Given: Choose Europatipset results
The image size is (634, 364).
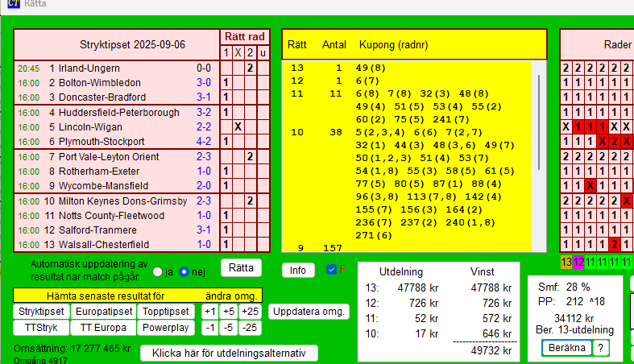Looking at the screenshot, I should (102, 312).
